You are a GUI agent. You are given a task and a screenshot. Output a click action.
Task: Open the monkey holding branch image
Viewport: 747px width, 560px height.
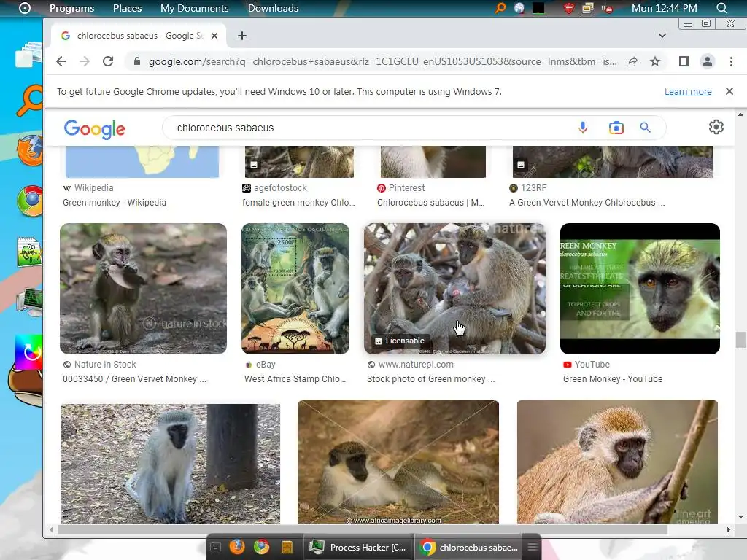(617, 462)
